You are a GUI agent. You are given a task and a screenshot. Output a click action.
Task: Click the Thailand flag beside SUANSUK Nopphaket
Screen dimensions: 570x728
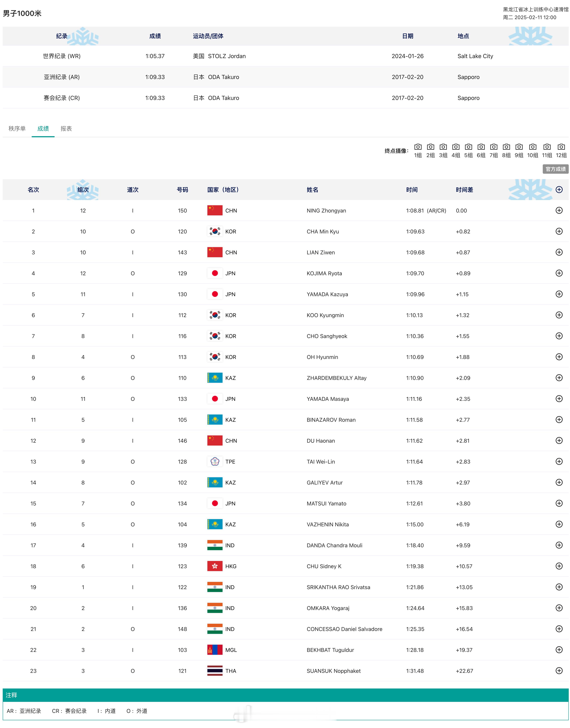215,671
